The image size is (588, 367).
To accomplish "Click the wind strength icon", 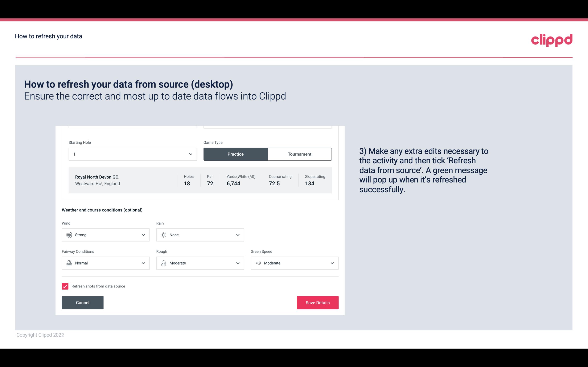I will click(69, 235).
